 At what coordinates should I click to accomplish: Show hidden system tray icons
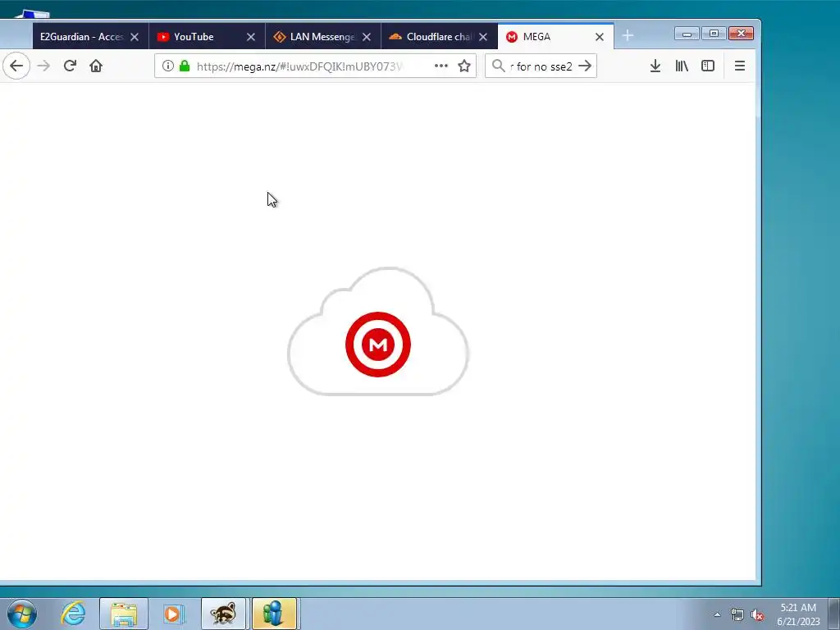[717, 614]
